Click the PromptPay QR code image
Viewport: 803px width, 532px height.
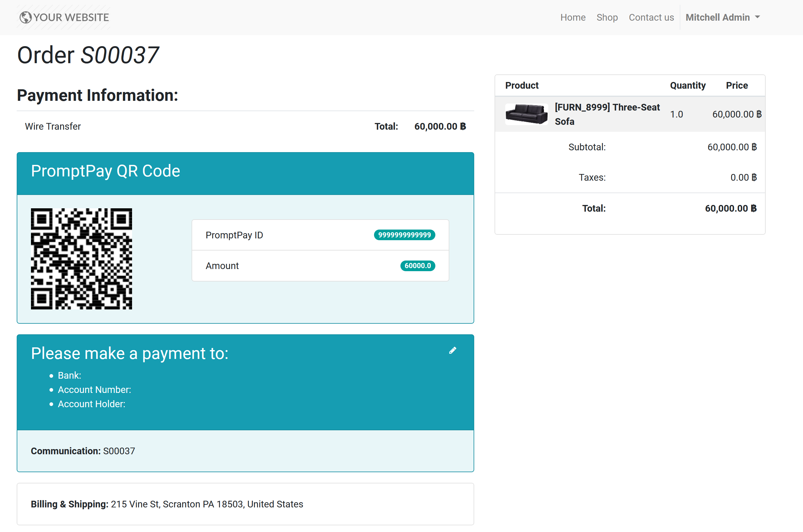81,258
